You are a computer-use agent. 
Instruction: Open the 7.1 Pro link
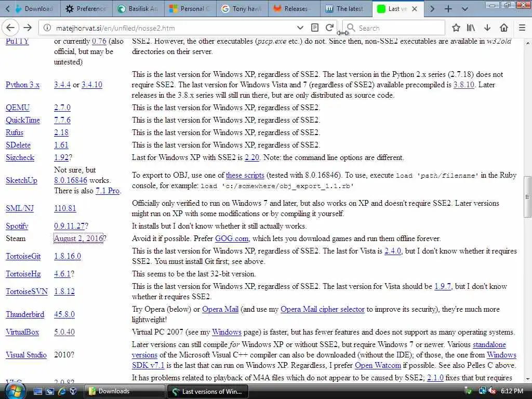108,191
